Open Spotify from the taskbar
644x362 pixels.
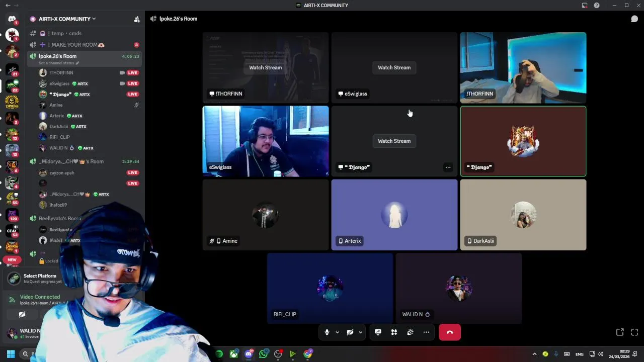click(x=219, y=354)
